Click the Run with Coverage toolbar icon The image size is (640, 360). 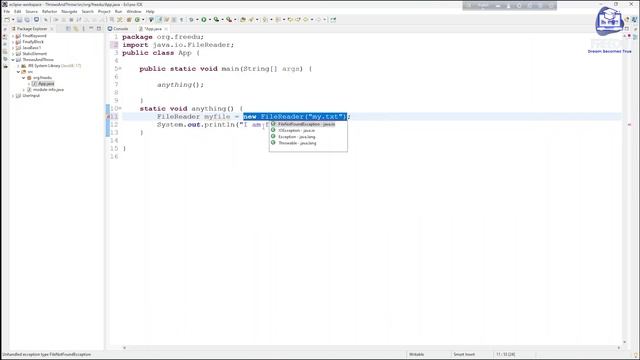216,20
